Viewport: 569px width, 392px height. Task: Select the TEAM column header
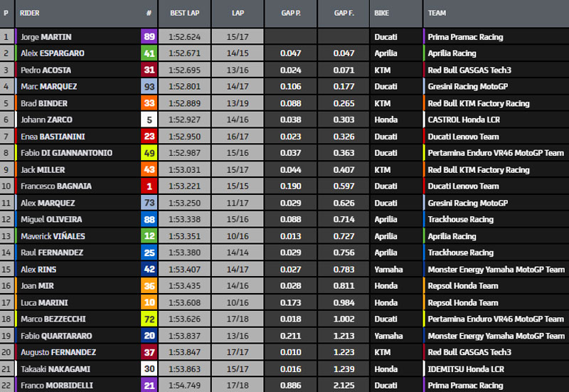437,14
